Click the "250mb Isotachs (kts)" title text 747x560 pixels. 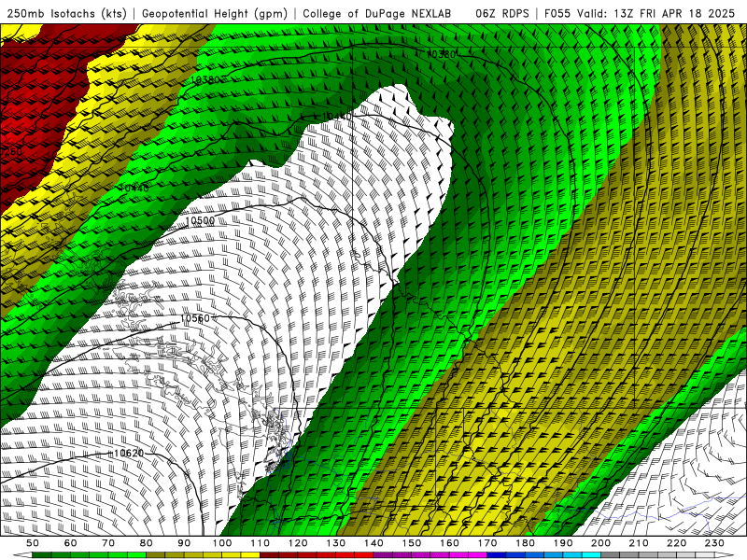point(66,14)
